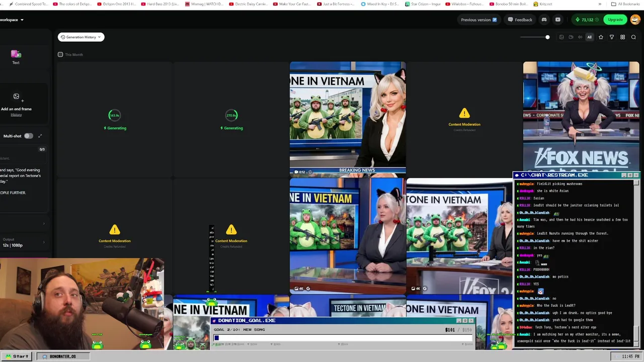Viewport: 644px width, 362px height.
Task: Open the History link under end frame
Action: (x=16, y=115)
